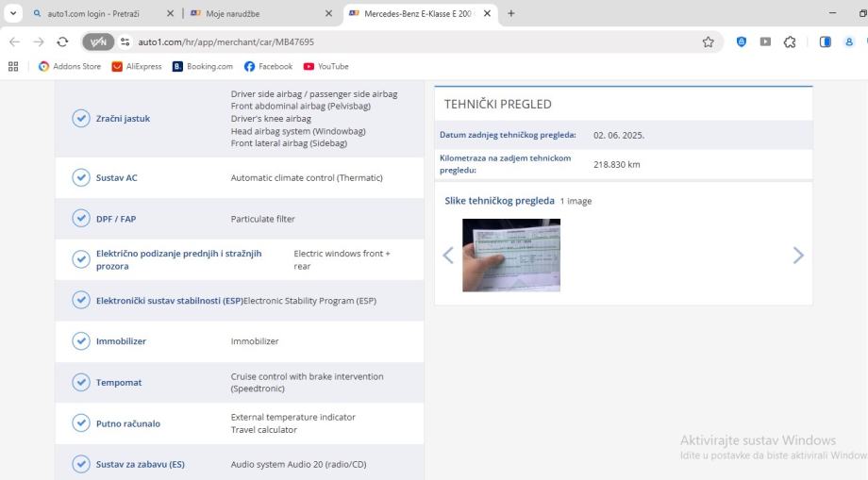This screenshot has width=868, height=480.
Task: Click the Električno podizanje prozora check icon
Action: click(81, 259)
